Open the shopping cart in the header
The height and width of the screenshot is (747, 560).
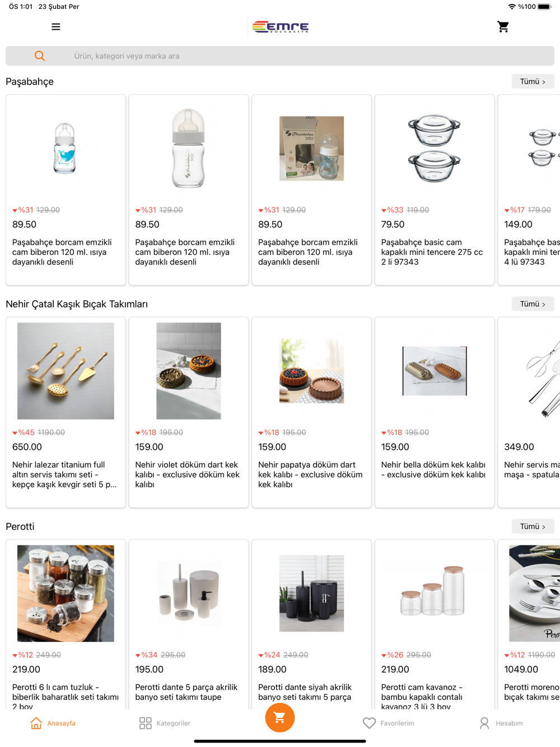(x=503, y=27)
